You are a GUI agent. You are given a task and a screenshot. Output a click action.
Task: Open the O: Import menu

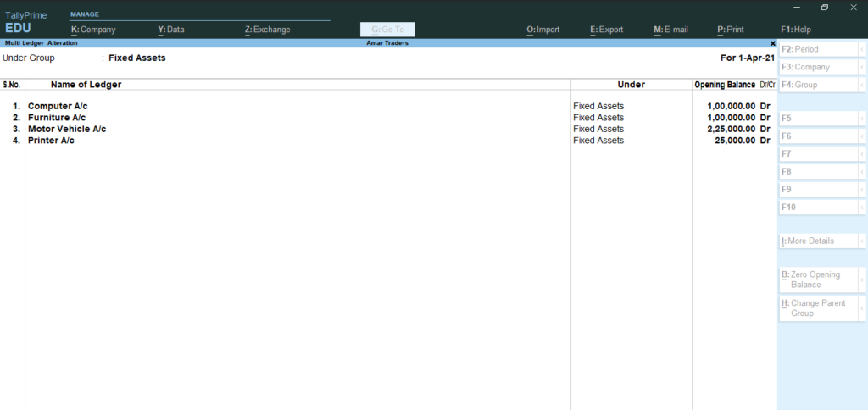(x=542, y=30)
